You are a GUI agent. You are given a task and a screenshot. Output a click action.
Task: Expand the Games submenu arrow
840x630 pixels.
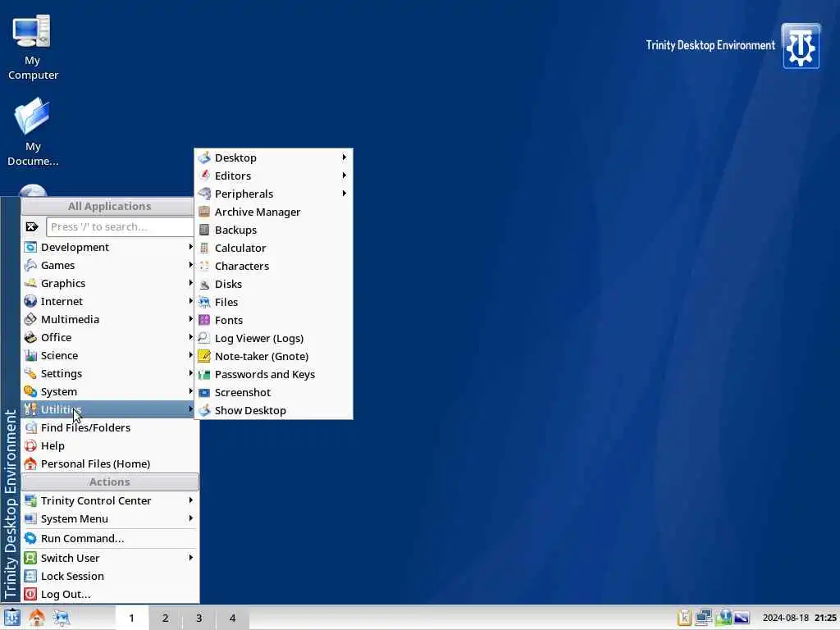(190, 265)
